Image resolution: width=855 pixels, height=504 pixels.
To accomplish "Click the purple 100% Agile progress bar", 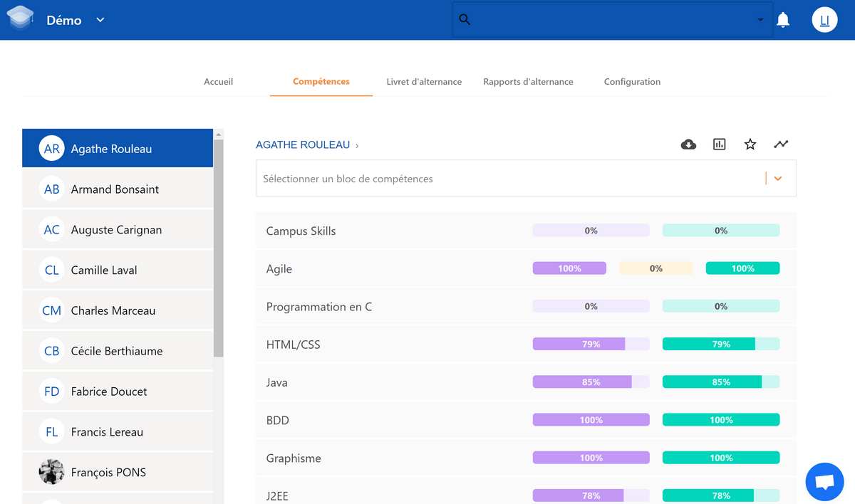I will pos(569,268).
